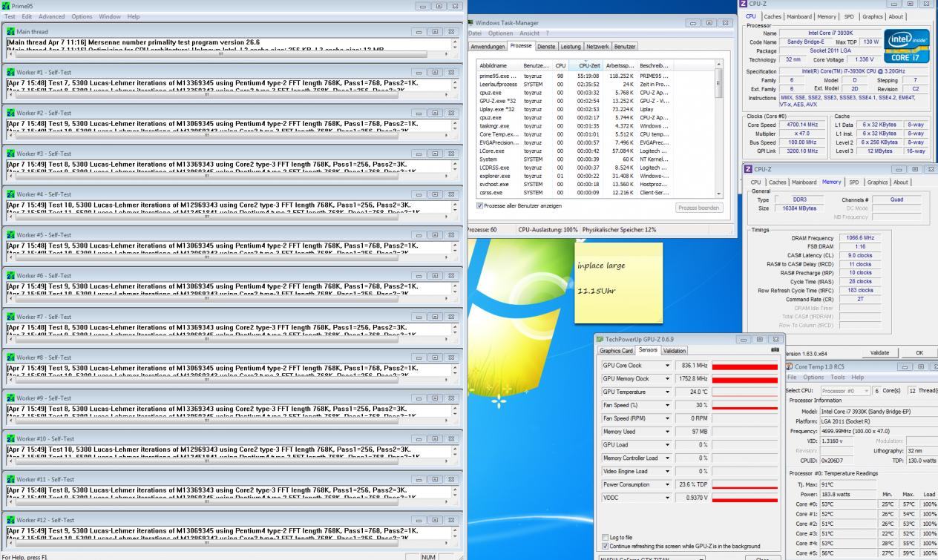Screen dimensions: 938x560
Task: Open the Prime95 Options menu
Action: 82,16
